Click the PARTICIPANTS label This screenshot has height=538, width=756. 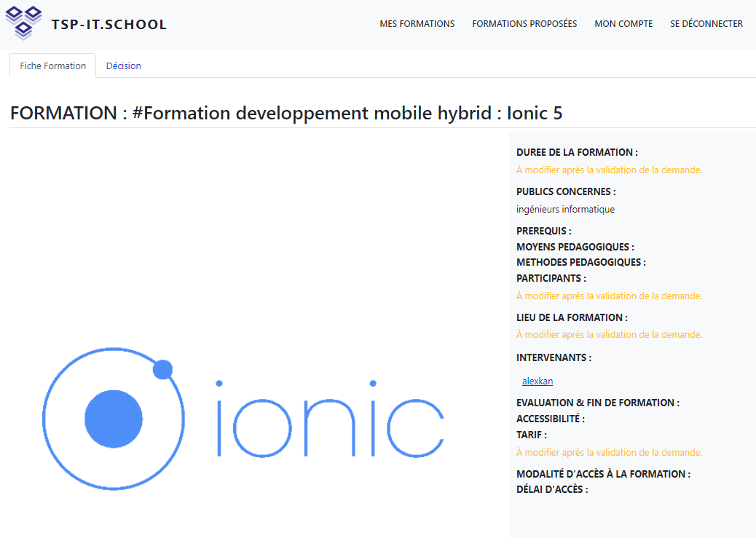tap(551, 278)
